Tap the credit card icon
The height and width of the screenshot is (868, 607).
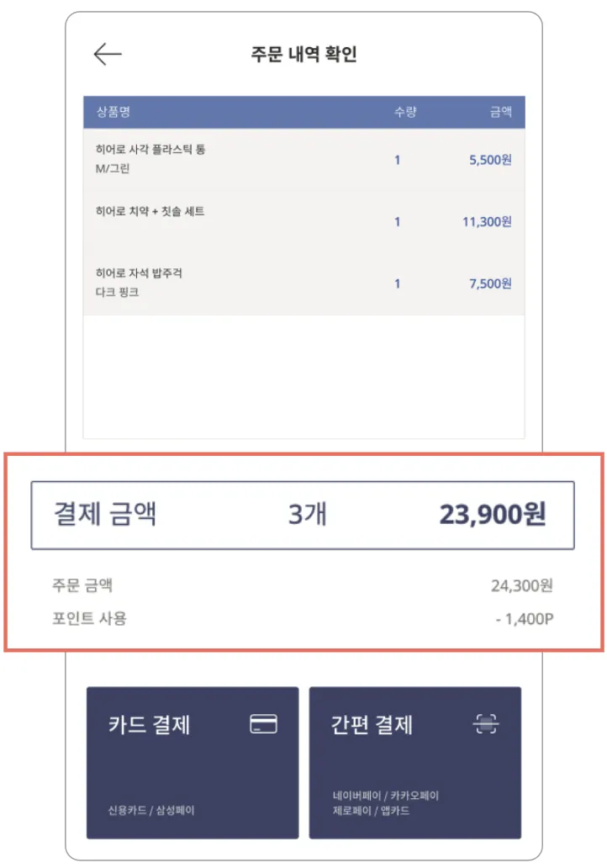point(263,723)
